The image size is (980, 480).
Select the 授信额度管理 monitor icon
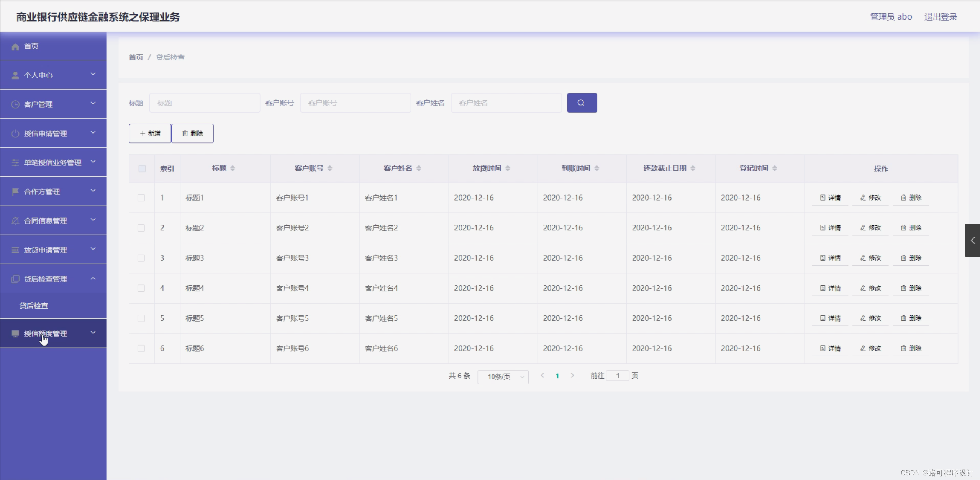(x=15, y=333)
